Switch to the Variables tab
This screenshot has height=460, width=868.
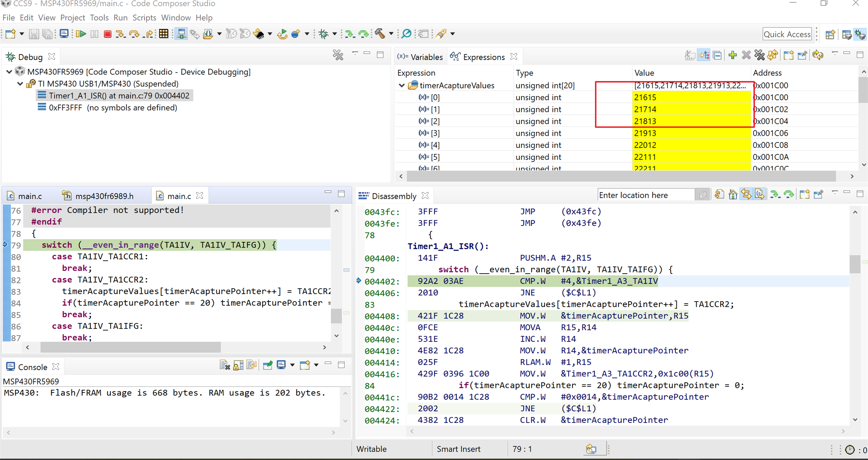(420, 57)
